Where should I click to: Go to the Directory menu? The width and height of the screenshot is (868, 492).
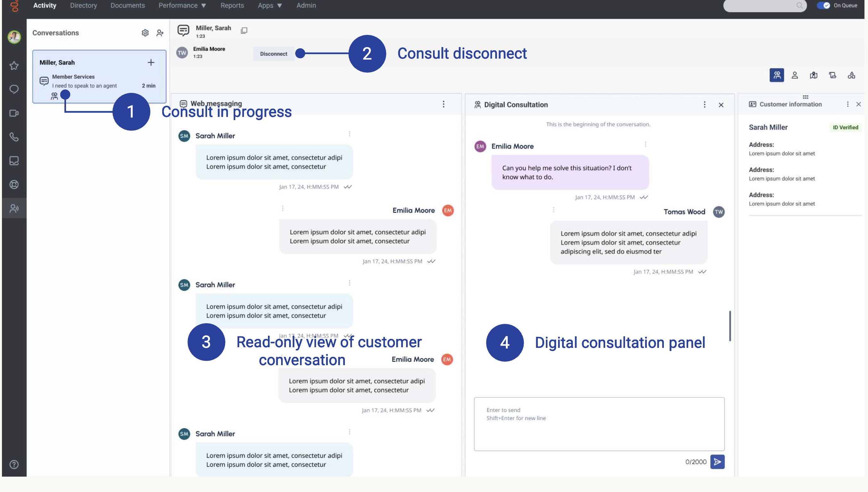(x=84, y=5)
